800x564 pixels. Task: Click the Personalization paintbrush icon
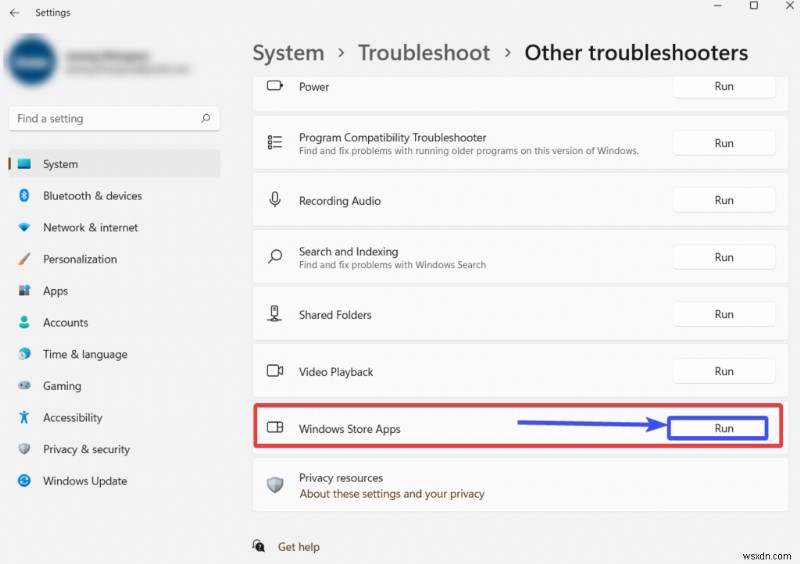pos(24,259)
